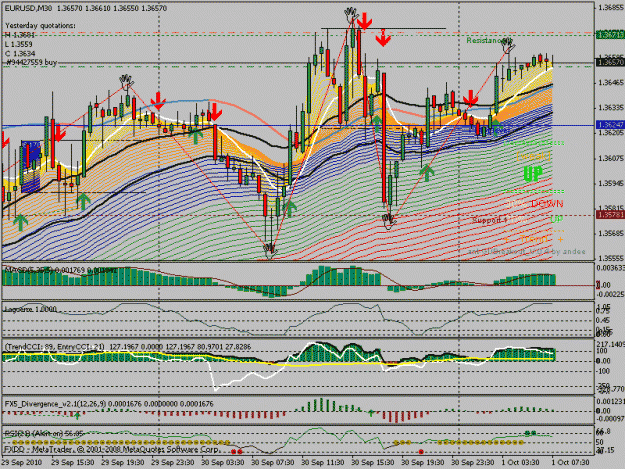Click the RSI indicator label reading 56.85
The image size is (625, 469).
pyautogui.click(x=44, y=434)
